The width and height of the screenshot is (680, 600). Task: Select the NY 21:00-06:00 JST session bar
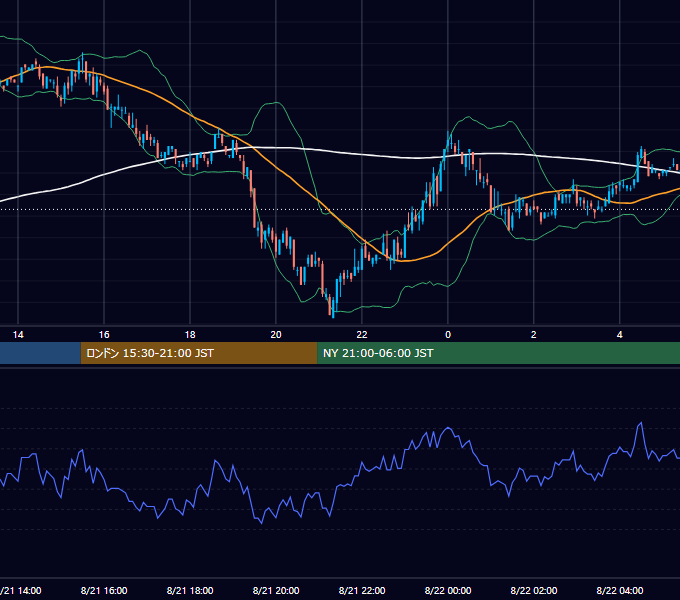499,353
